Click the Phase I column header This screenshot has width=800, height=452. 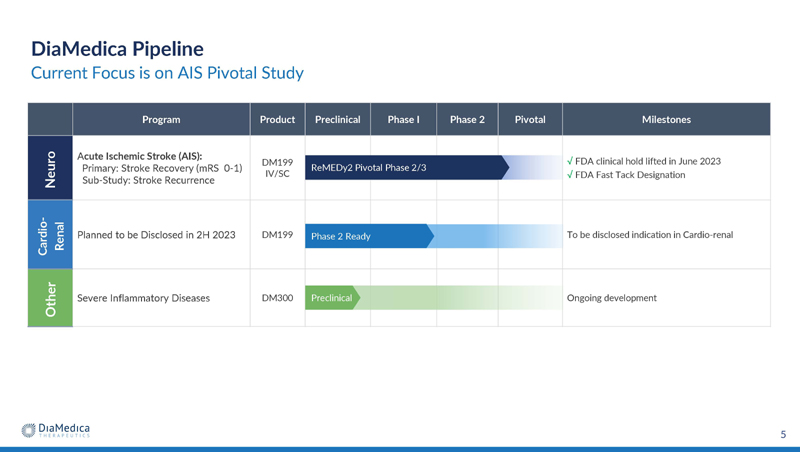click(x=404, y=119)
